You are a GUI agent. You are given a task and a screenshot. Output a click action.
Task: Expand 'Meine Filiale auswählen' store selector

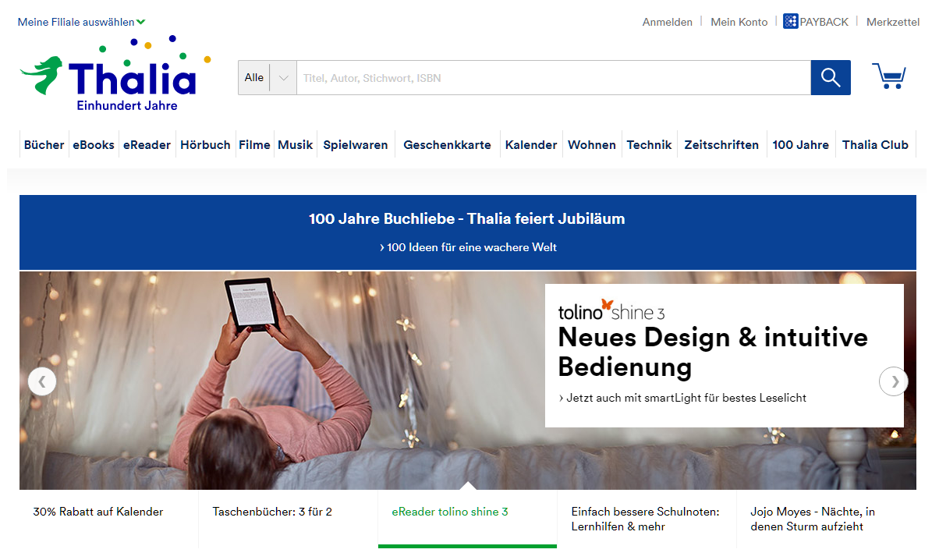[x=81, y=22]
